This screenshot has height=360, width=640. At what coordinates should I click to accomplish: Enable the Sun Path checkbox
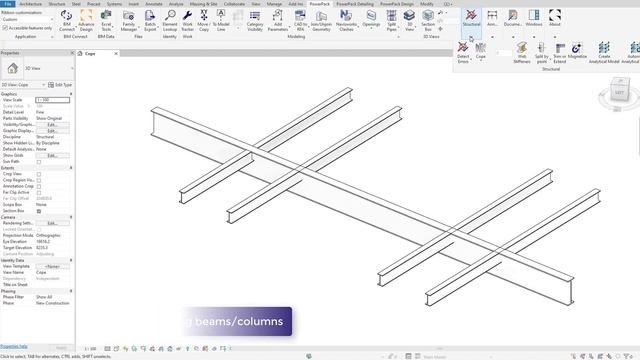pyautogui.click(x=39, y=162)
